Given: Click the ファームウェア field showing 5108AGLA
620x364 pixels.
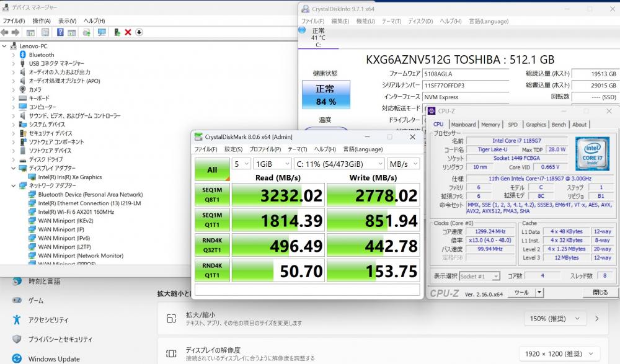Looking at the screenshot, I should coord(466,74).
